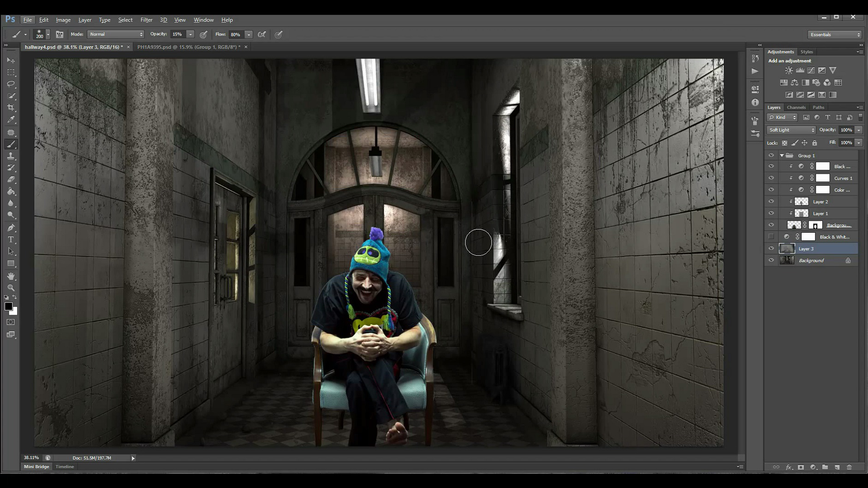Open the Info panel icon
The width and height of the screenshot is (868, 488).
pos(755,102)
